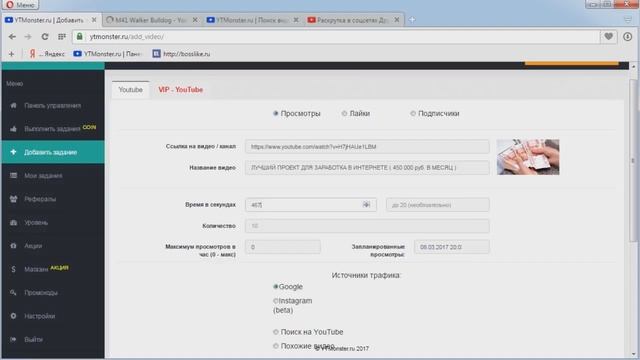Select Instagram (beta) traffic source
Image resolution: width=640 pixels, height=360 pixels.
click(x=276, y=301)
